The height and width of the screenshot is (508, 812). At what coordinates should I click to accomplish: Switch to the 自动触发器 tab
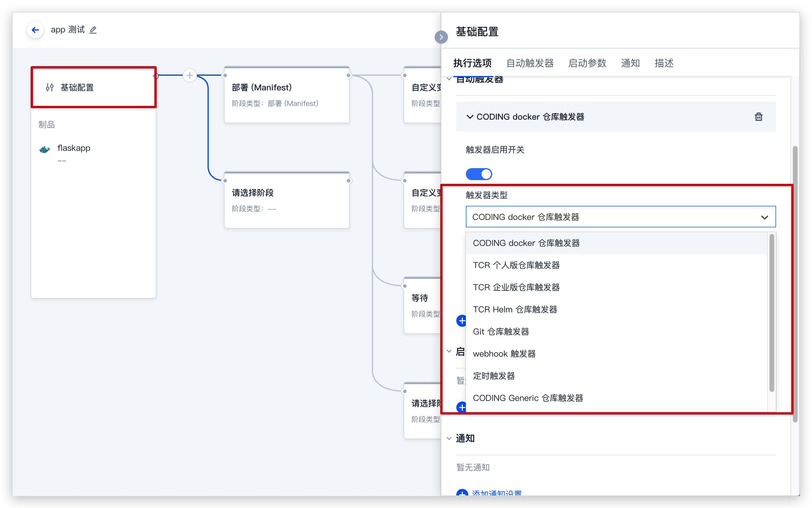coord(530,63)
